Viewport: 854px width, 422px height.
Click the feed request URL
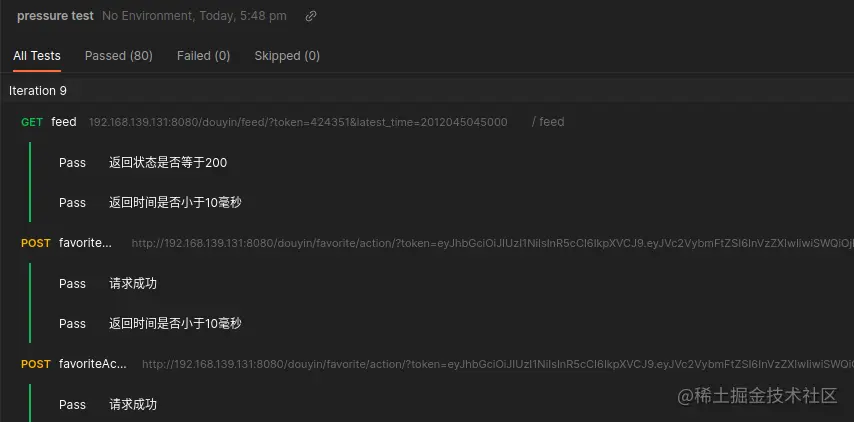298,122
